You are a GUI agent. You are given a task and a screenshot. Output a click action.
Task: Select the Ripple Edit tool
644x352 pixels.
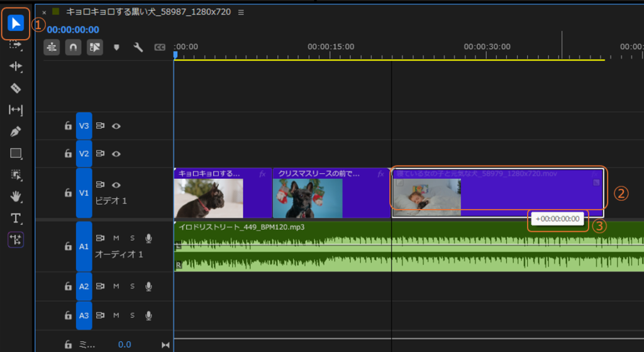(16, 66)
